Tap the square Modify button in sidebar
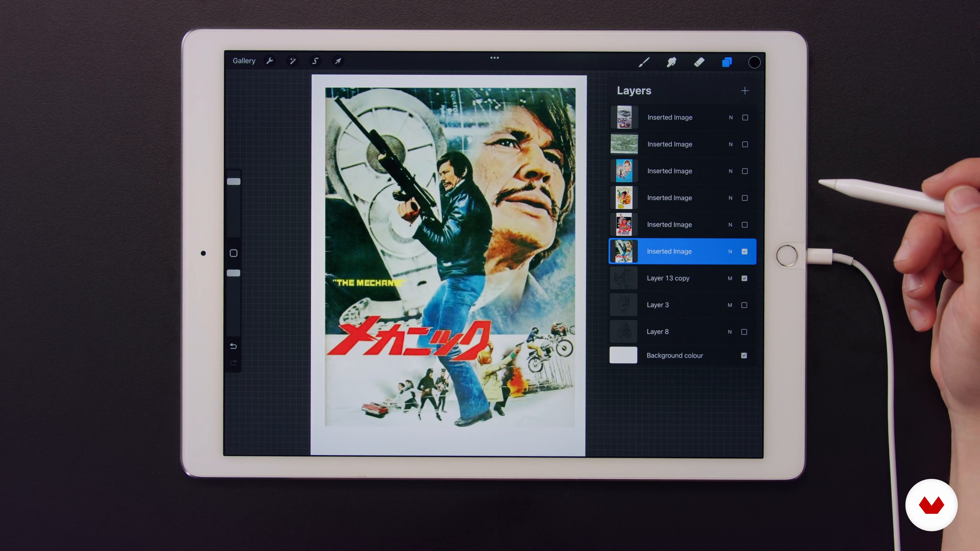 pyautogui.click(x=234, y=253)
